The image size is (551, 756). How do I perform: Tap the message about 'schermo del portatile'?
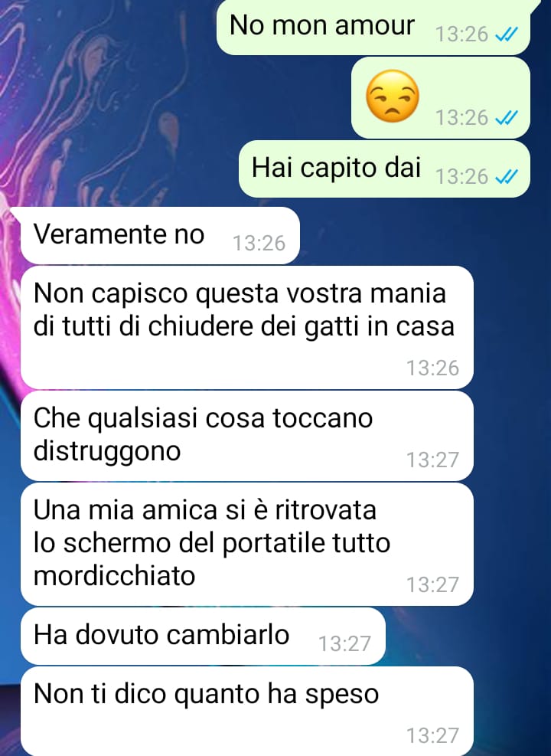[x=246, y=545]
